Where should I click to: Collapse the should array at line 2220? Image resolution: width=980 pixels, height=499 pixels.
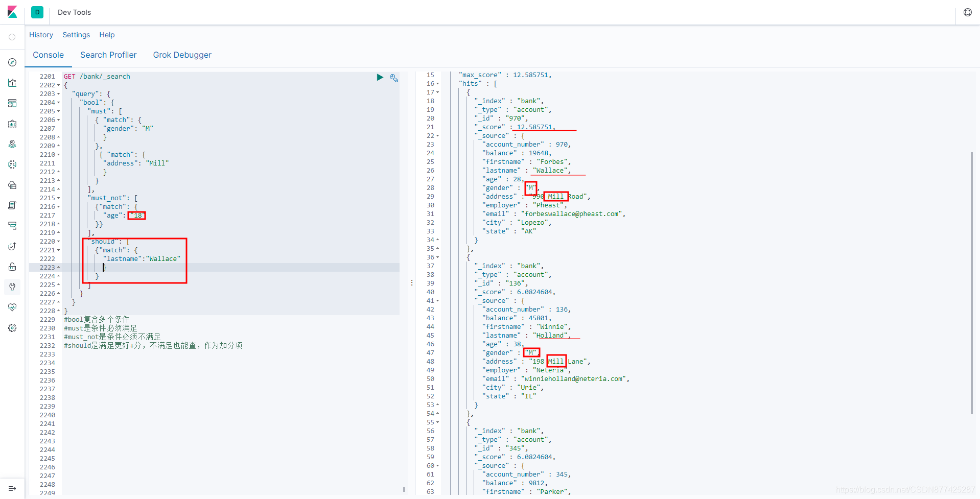pyautogui.click(x=58, y=242)
